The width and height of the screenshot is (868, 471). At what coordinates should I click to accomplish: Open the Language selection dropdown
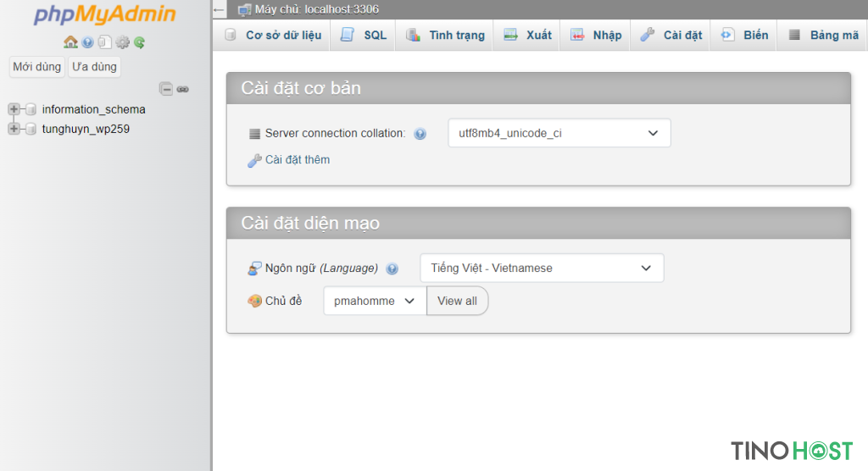click(542, 268)
